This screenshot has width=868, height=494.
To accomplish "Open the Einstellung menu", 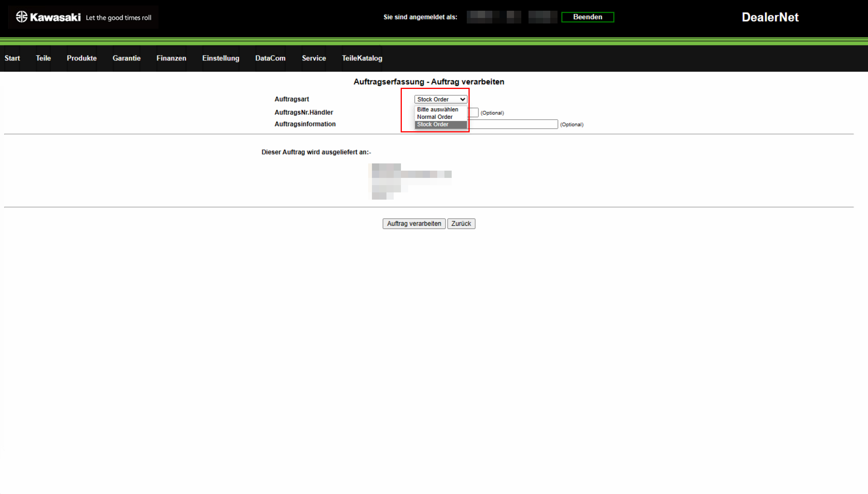I will pyautogui.click(x=221, y=58).
